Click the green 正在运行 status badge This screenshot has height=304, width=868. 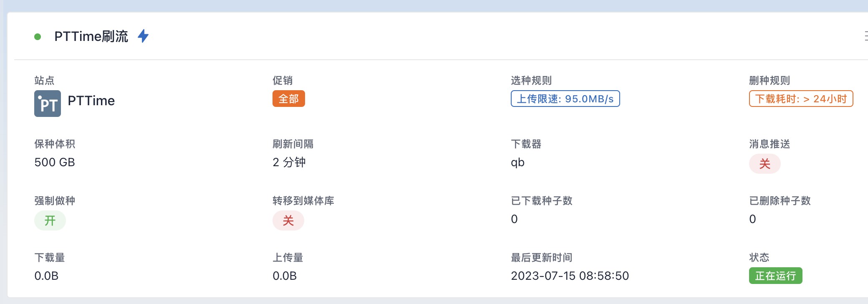776,276
